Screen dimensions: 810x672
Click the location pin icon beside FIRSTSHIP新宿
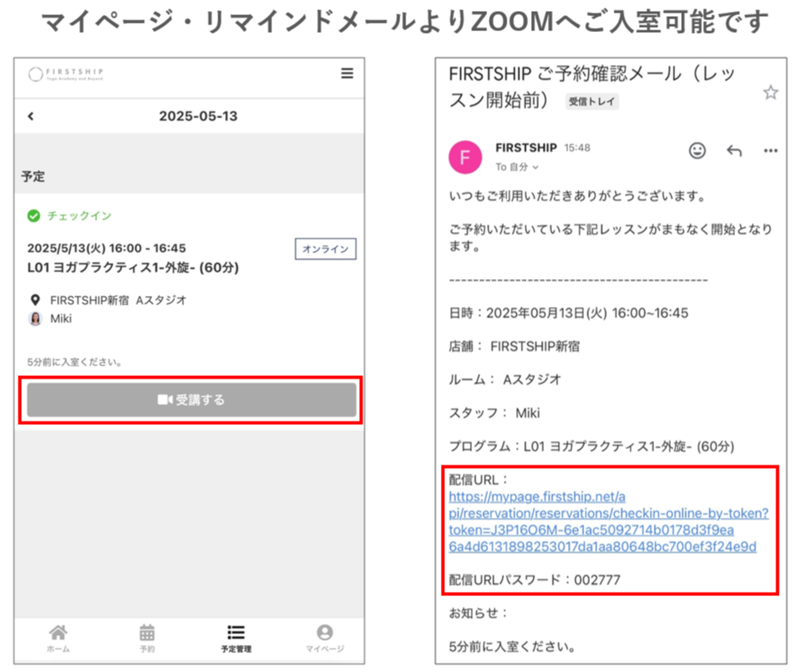tap(35, 300)
